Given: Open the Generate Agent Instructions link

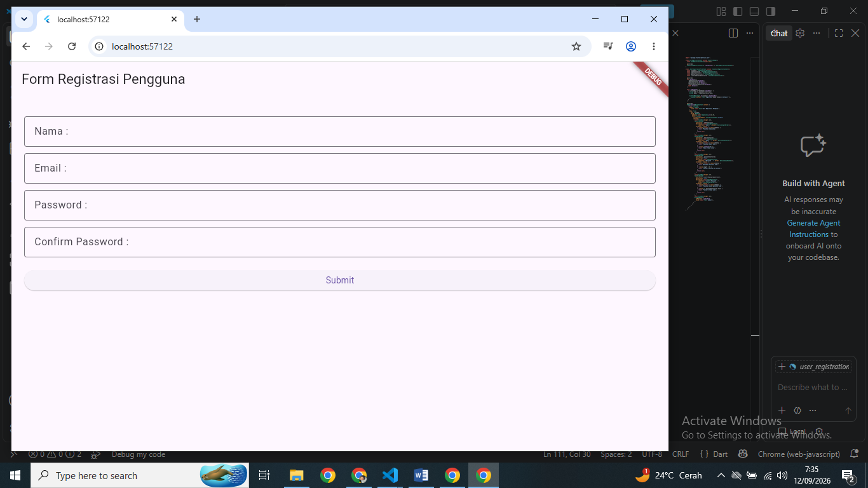Looking at the screenshot, I should click(813, 229).
